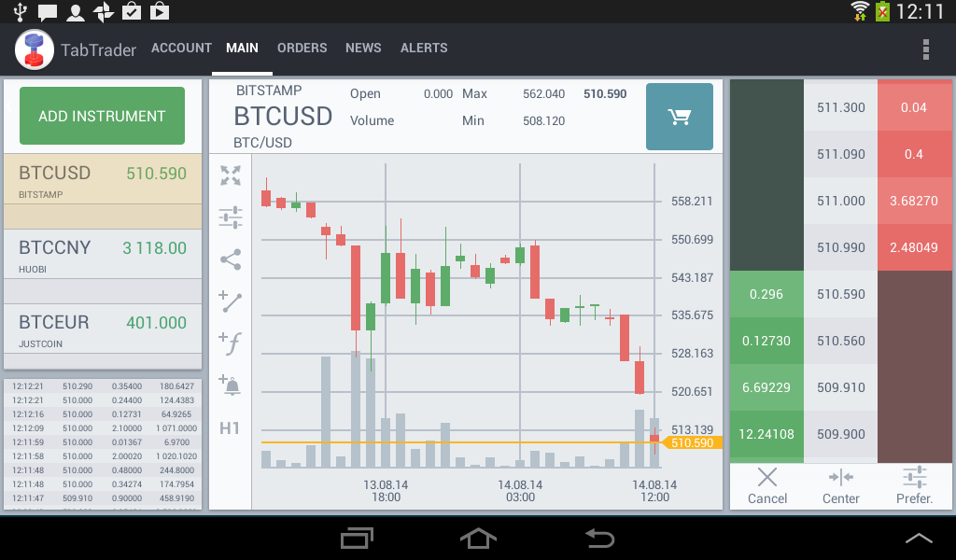Tap bid volume 12.24108 cell
This screenshot has width=956, height=560.
click(x=766, y=435)
